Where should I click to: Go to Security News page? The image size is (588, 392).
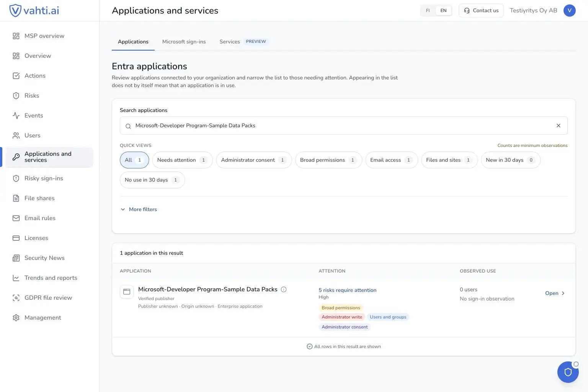pos(49,258)
